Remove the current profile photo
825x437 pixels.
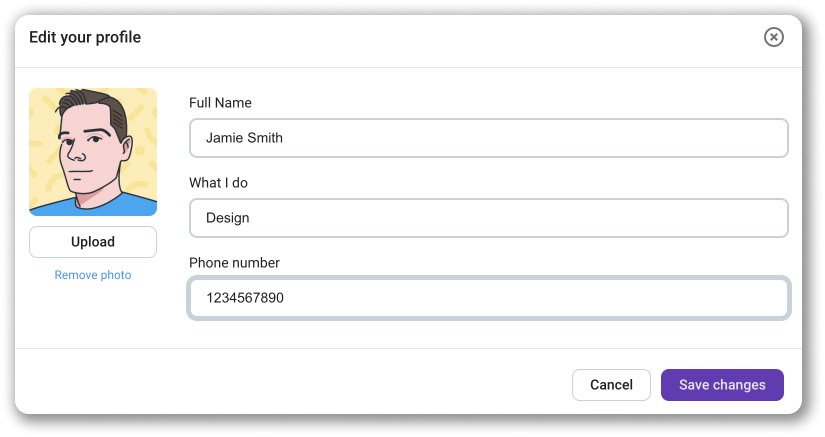point(93,275)
